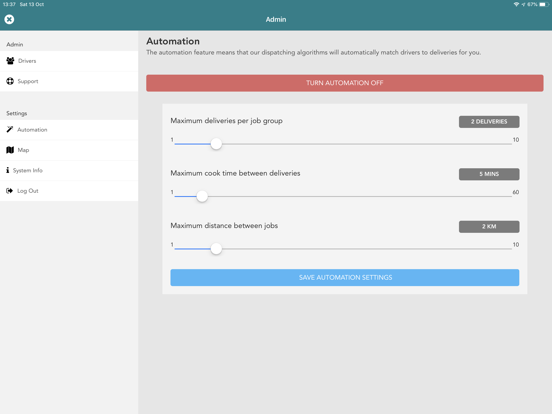This screenshot has width=552, height=414.
Task: Tap the battery indicator icon
Action: 544,4
